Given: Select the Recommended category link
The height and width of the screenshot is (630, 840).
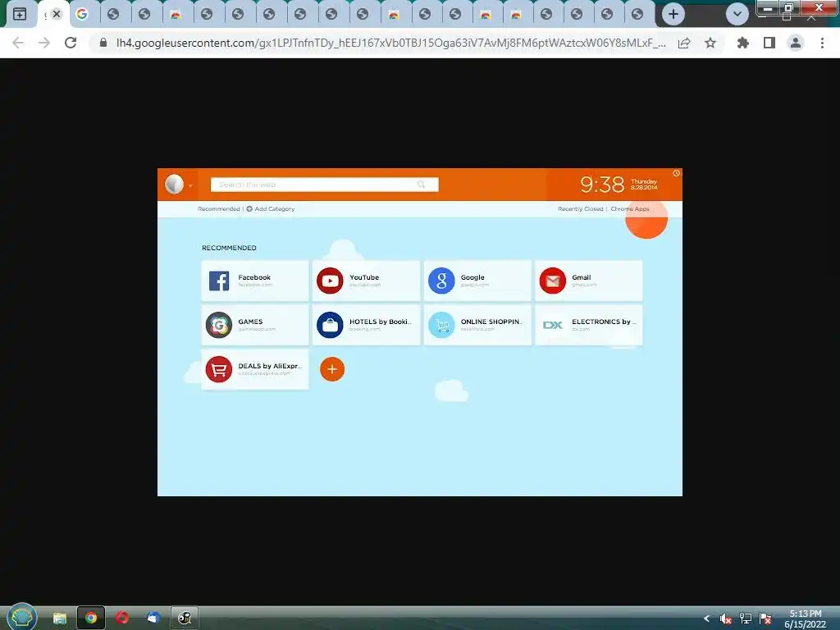Looking at the screenshot, I should point(218,209).
